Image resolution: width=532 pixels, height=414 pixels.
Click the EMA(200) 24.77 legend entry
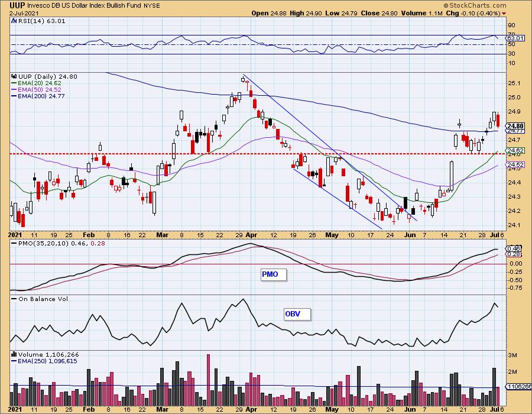point(38,96)
